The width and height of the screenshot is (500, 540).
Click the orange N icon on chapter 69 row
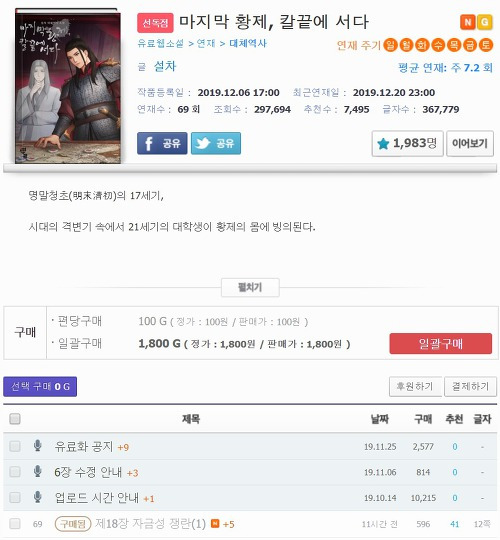point(215,523)
